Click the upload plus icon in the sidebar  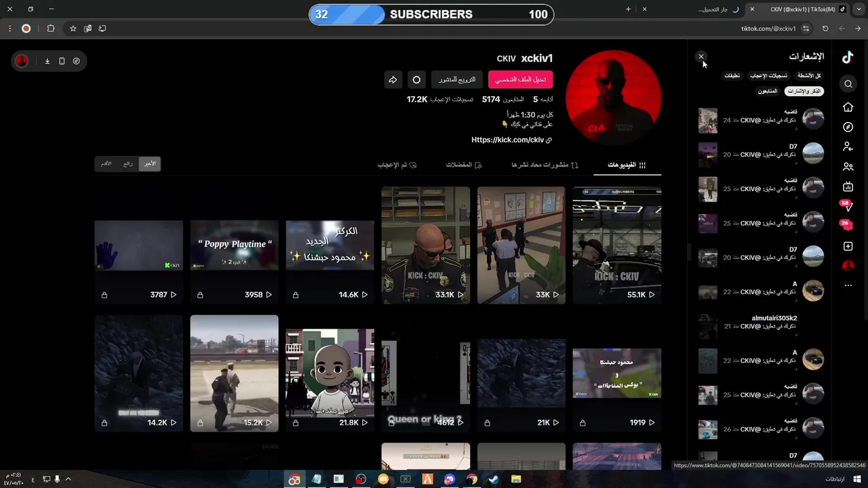pos(848,246)
